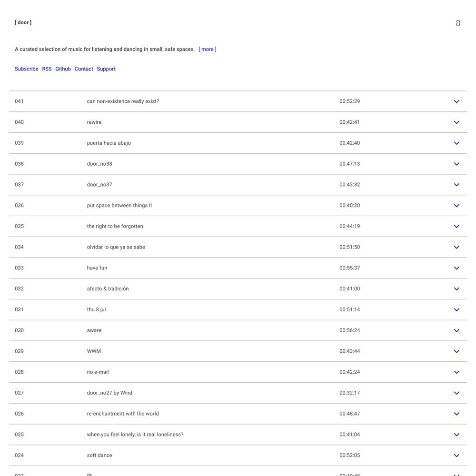
Task: Expand episode 025 chevron
Action: (456, 435)
